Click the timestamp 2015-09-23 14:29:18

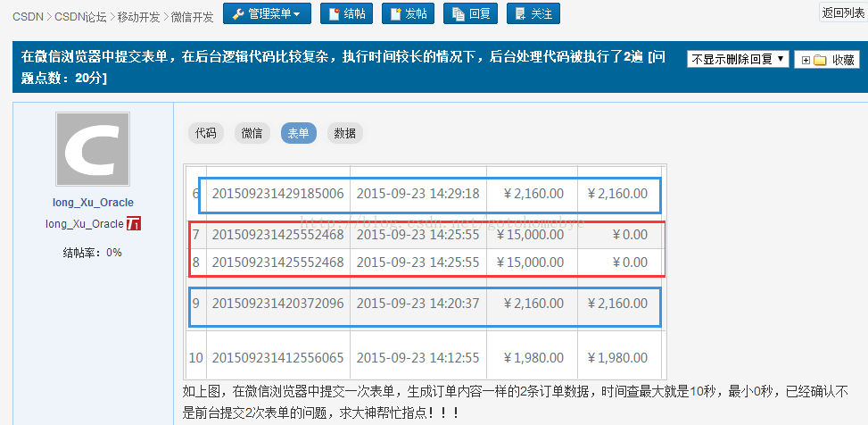pos(418,194)
